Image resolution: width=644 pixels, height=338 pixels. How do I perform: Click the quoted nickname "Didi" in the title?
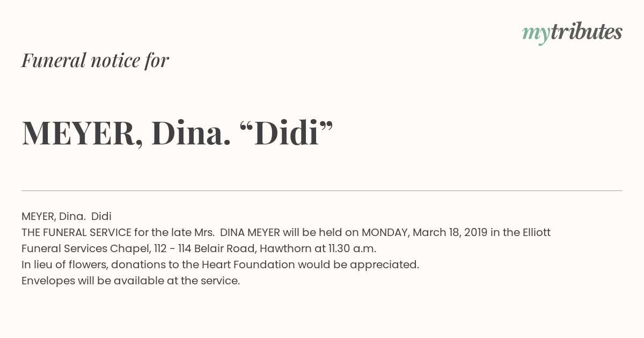[287, 133]
